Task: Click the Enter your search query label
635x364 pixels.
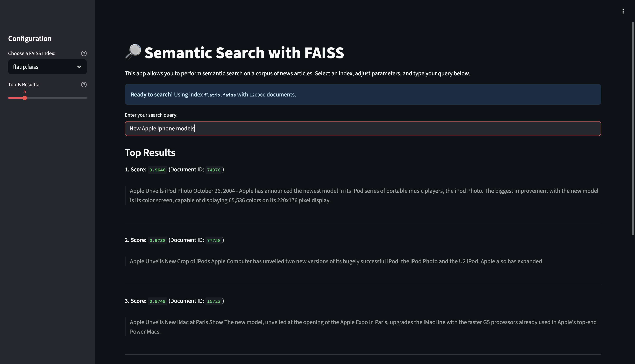Action: (151, 115)
